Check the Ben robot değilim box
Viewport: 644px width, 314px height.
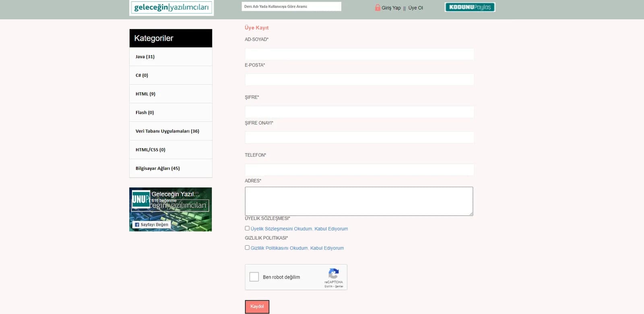click(x=254, y=277)
